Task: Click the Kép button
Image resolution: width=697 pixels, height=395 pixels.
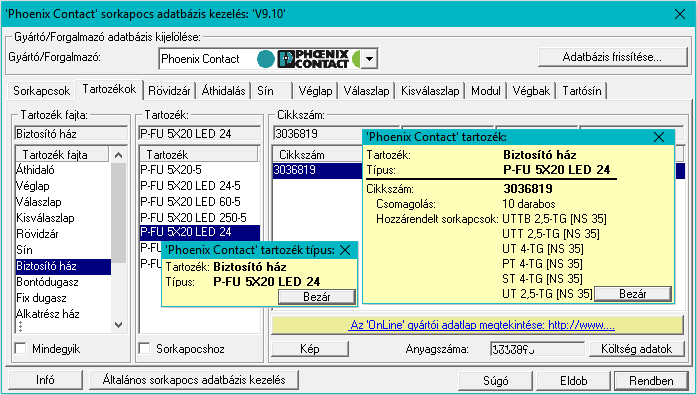Action: 310,349
